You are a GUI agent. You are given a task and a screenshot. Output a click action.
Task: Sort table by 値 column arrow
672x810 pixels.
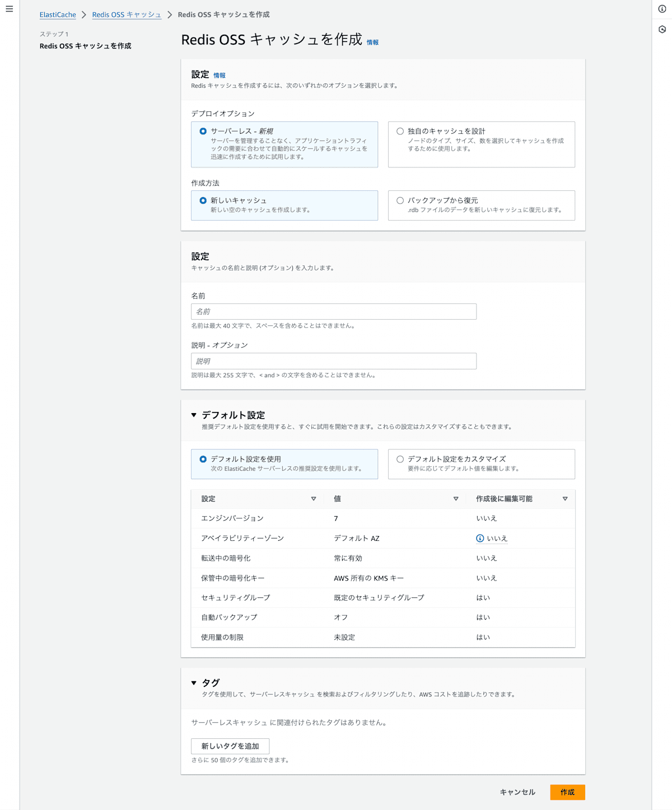pyautogui.click(x=456, y=499)
